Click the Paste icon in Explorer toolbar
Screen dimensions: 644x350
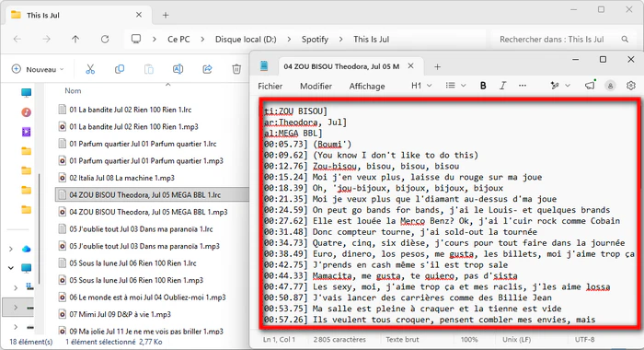click(149, 69)
